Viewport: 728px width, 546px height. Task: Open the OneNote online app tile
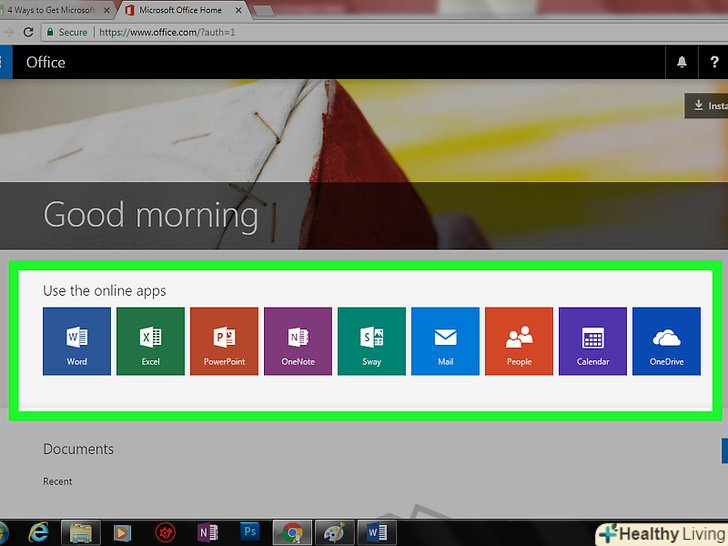(x=298, y=341)
